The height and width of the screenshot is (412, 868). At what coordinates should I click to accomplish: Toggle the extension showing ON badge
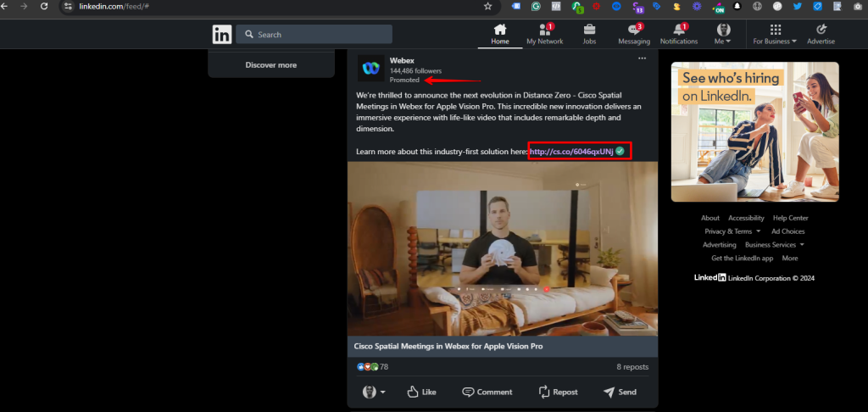(x=718, y=7)
